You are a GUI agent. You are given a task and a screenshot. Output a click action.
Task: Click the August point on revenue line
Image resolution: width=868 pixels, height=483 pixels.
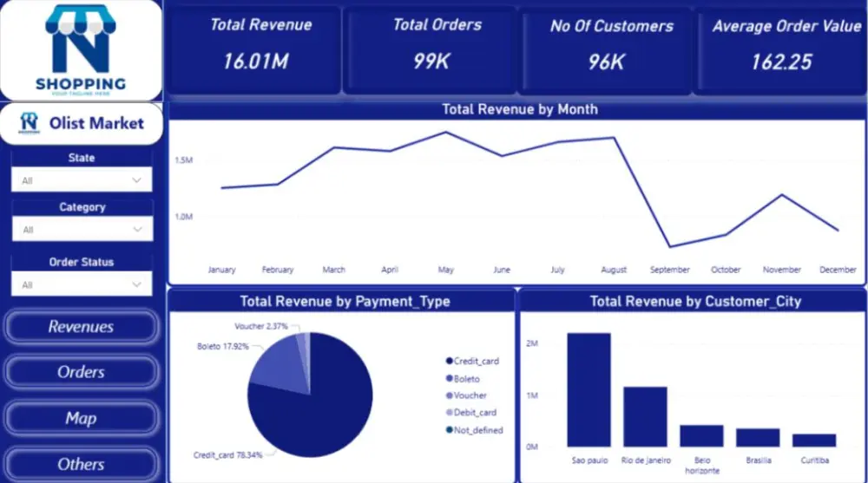point(614,138)
